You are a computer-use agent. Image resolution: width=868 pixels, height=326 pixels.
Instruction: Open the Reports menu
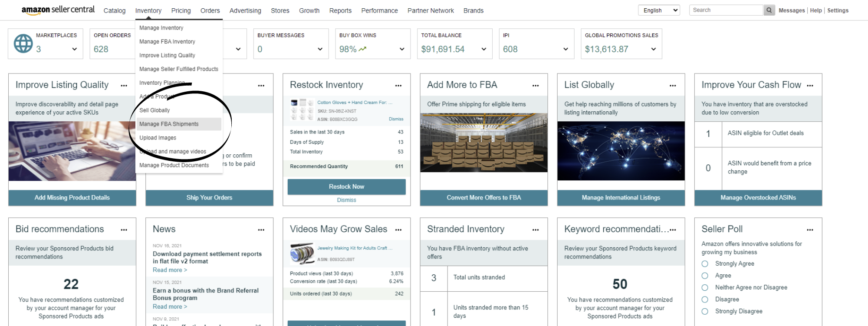point(340,10)
